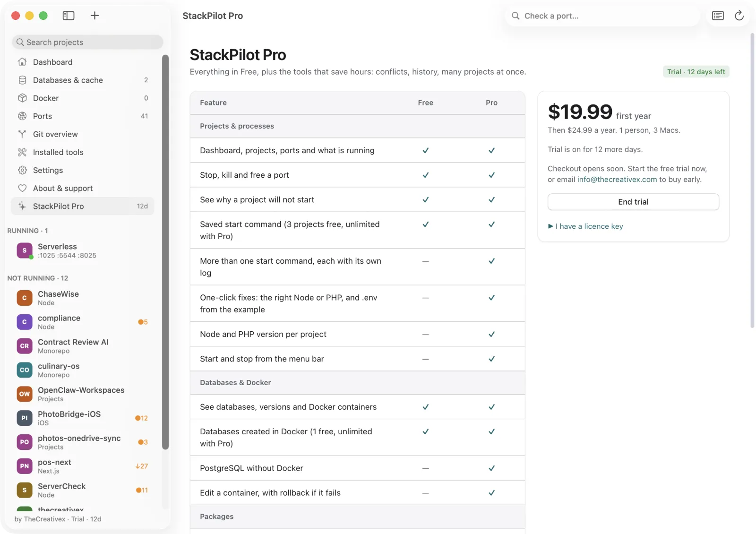This screenshot has width=756, height=534.
Task: Click the About & support heart icon
Action: tap(22, 188)
